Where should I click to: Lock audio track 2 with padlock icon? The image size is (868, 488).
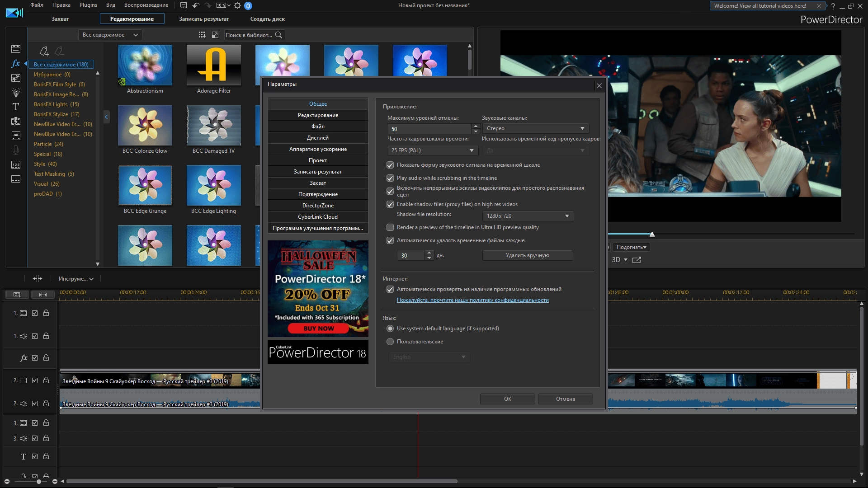pyautogui.click(x=46, y=403)
